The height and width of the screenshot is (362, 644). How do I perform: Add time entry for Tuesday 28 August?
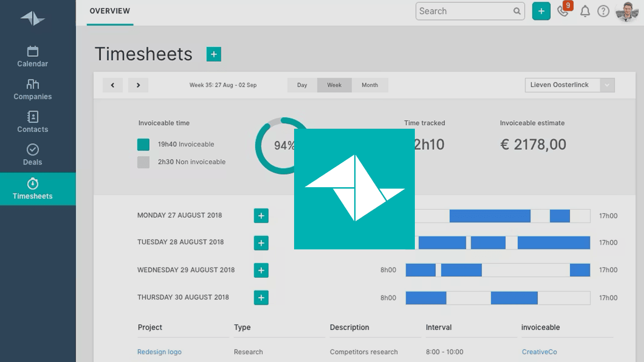pos(261,243)
